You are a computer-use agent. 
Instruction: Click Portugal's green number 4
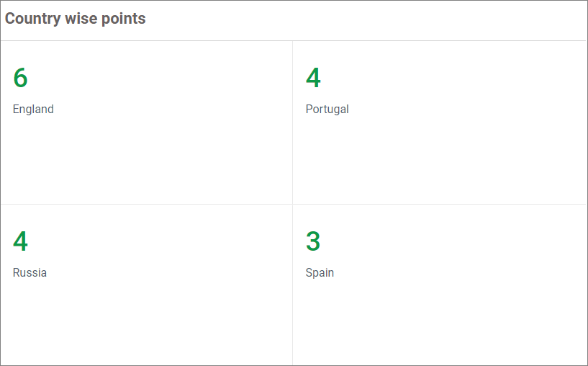pos(313,78)
